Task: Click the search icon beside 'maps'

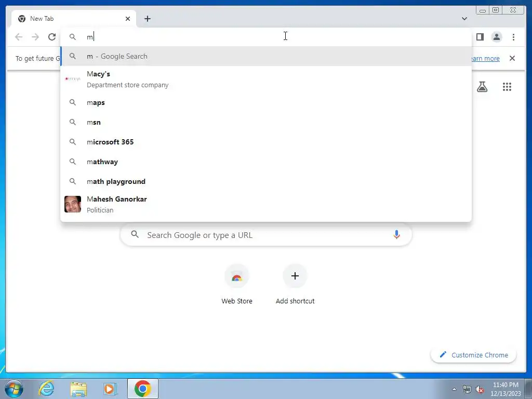Action: pyautogui.click(x=73, y=102)
